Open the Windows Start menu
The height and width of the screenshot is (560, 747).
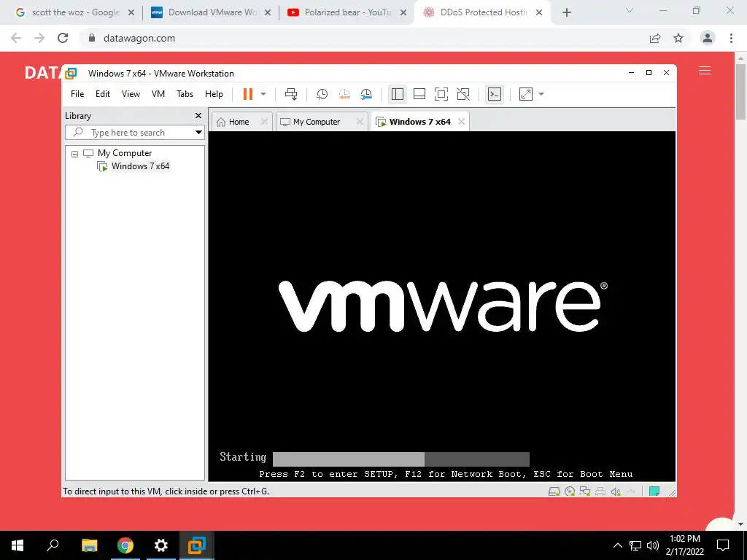18,545
